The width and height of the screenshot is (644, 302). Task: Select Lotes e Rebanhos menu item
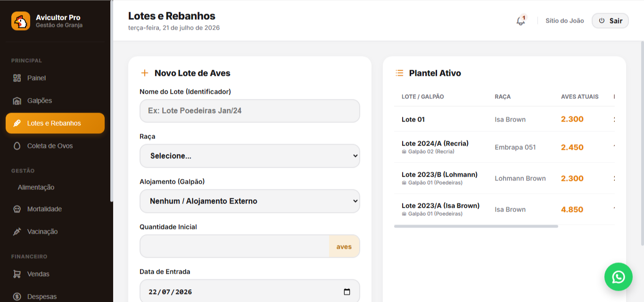(x=55, y=123)
